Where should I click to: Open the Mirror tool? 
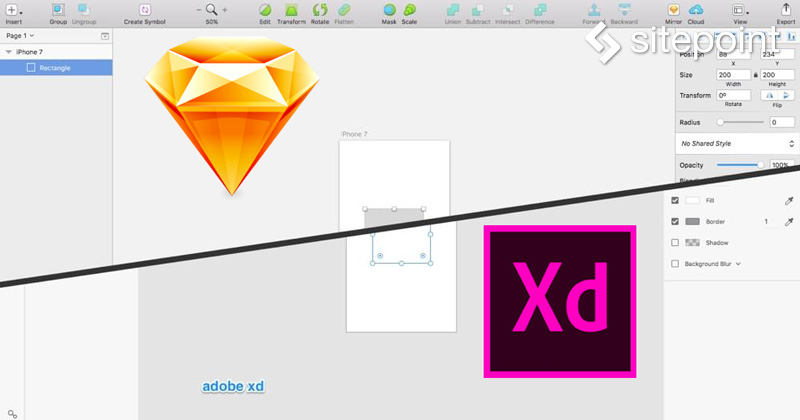(673, 10)
